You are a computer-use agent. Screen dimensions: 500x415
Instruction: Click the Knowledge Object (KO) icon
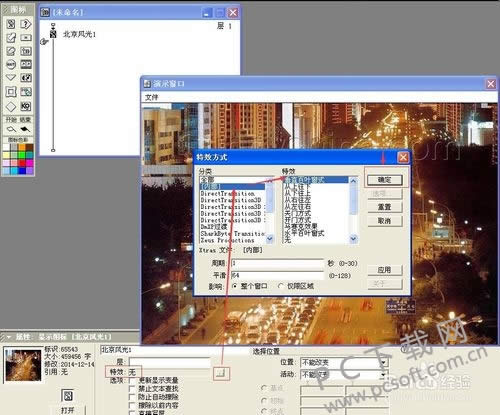26,106
